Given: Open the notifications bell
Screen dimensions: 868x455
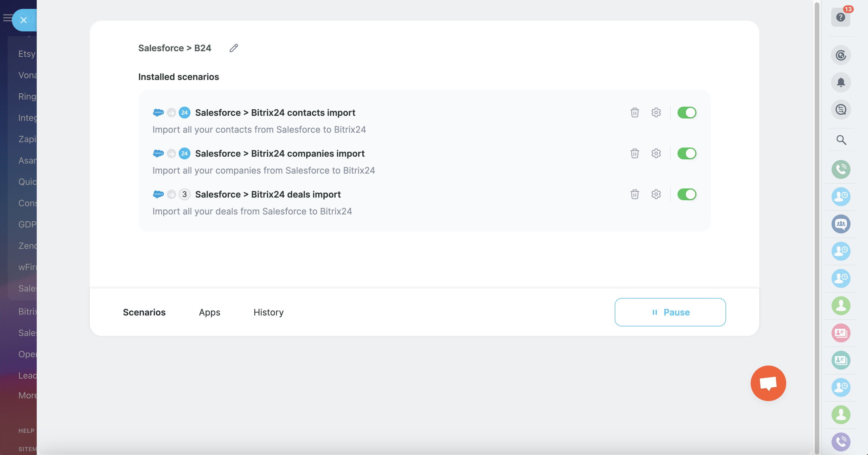Looking at the screenshot, I should tap(841, 82).
